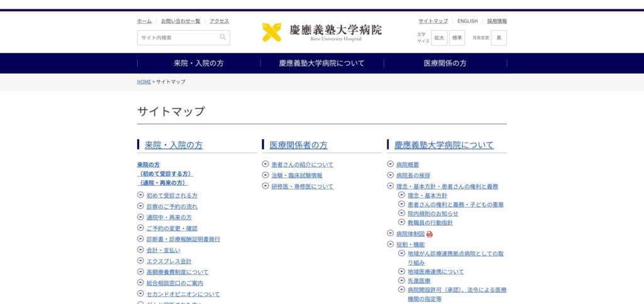Open 治験・臨床試験情報 link
The width and height of the screenshot is (644, 304).
[x=297, y=176]
